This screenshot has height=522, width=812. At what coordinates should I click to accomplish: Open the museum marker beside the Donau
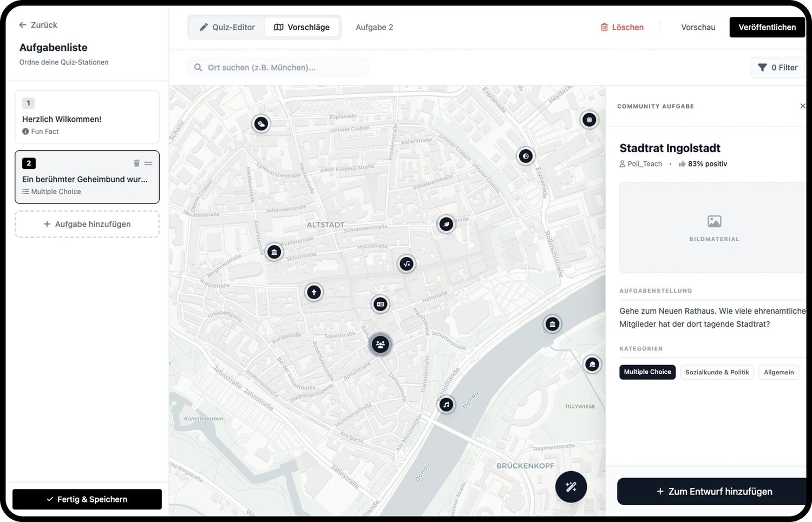(552, 324)
